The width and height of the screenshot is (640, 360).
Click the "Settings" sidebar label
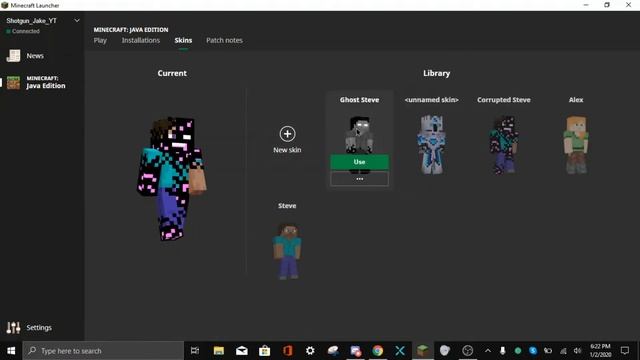tap(39, 327)
